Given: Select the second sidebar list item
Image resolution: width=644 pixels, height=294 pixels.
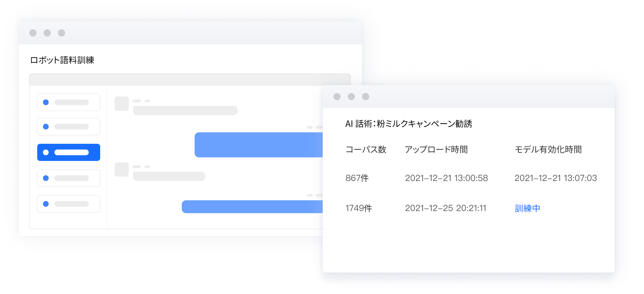Looking at the screenshot, I should coord(68,127).
